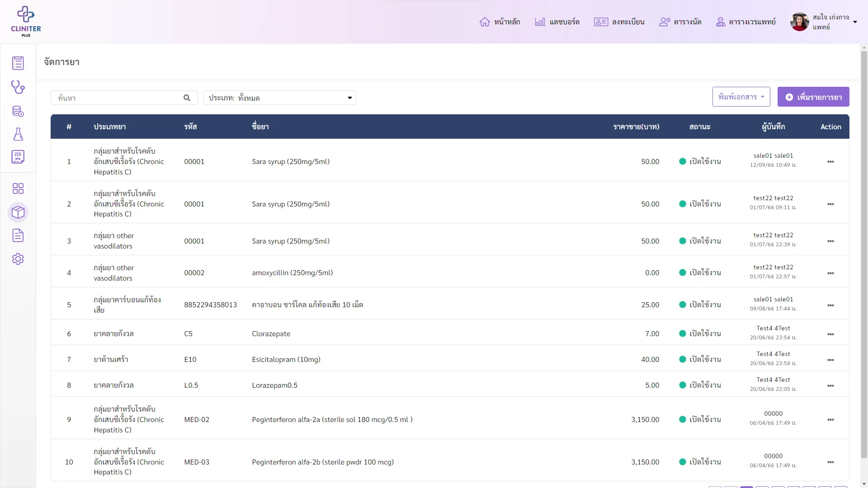Expand the ประเภท: ทั้งหมด dropdown
The width and height of the screenshot is (868, 488).
tap(280, 98)
